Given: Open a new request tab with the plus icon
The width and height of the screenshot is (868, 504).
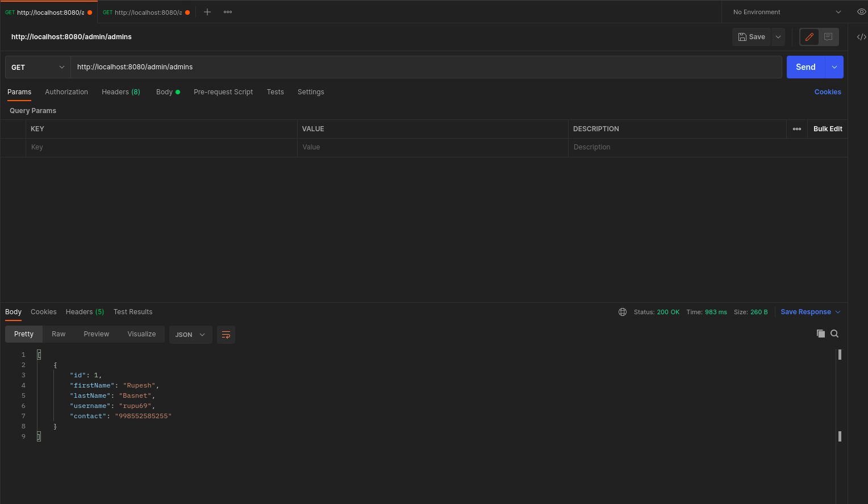Looking at the screenshot, I should click(x=207, y=11).
